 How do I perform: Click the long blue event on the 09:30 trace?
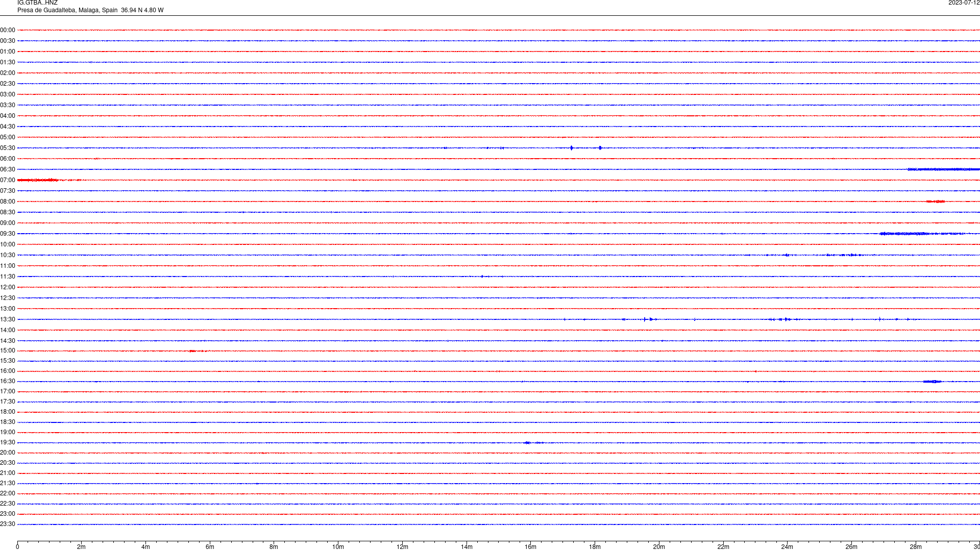click(x=922, y=234)
